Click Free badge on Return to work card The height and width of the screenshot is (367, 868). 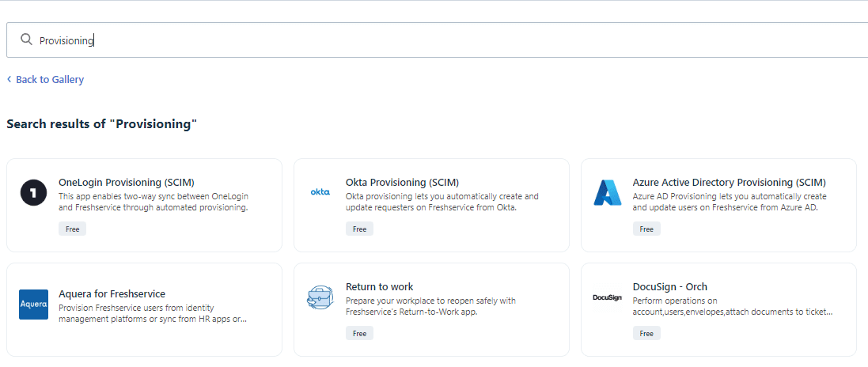tap(360, 333)
